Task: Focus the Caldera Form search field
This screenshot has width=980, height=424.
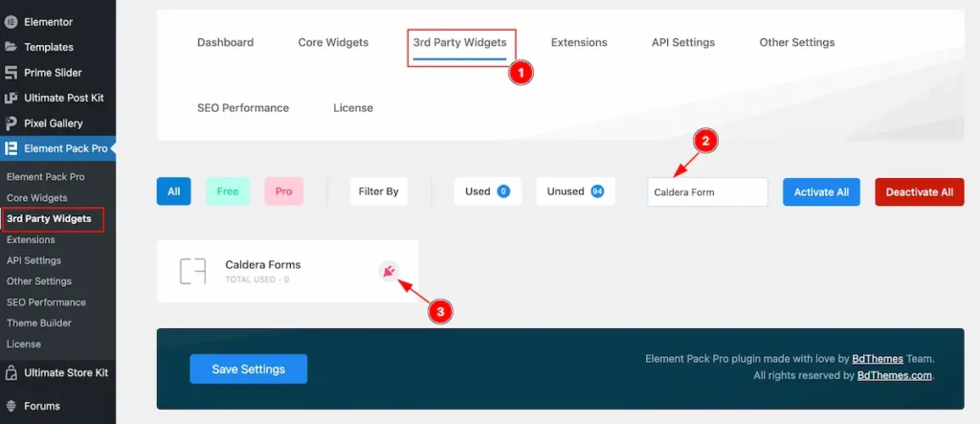Action: point(706,191)
